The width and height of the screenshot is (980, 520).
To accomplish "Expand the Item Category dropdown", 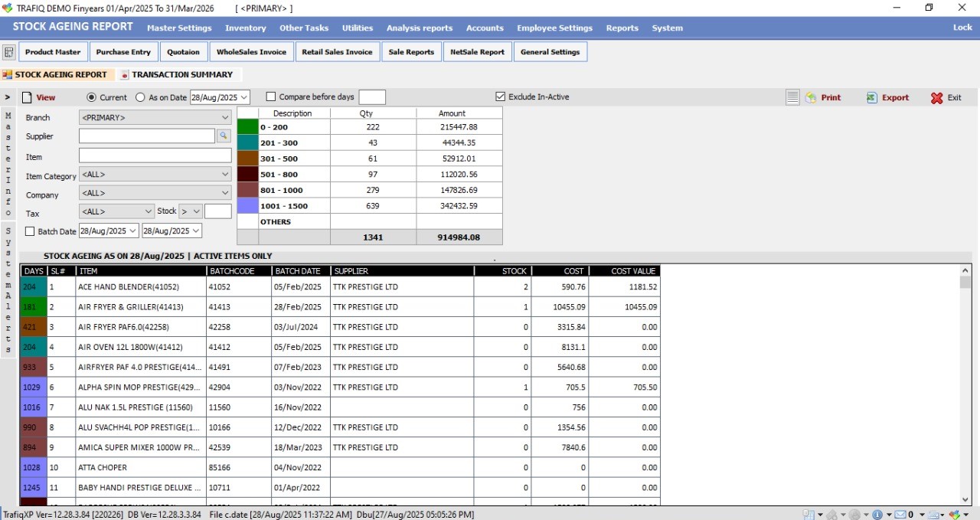I will (x=225, y=175).
